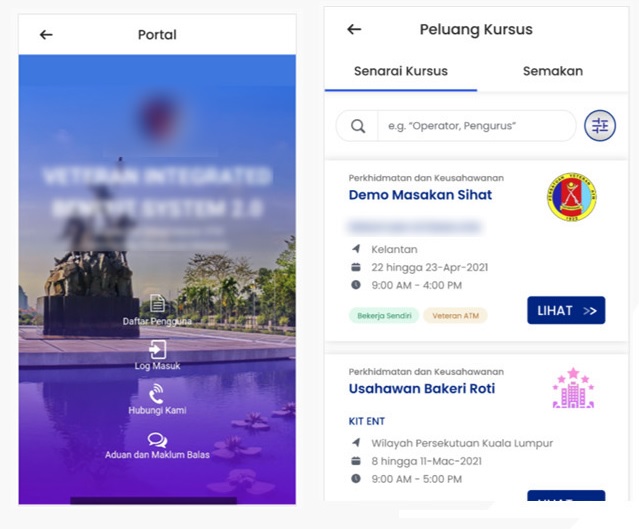
Task: Tap LIHAT button on Usahawan Bakeri Roti card
Action: coord(566,498)
